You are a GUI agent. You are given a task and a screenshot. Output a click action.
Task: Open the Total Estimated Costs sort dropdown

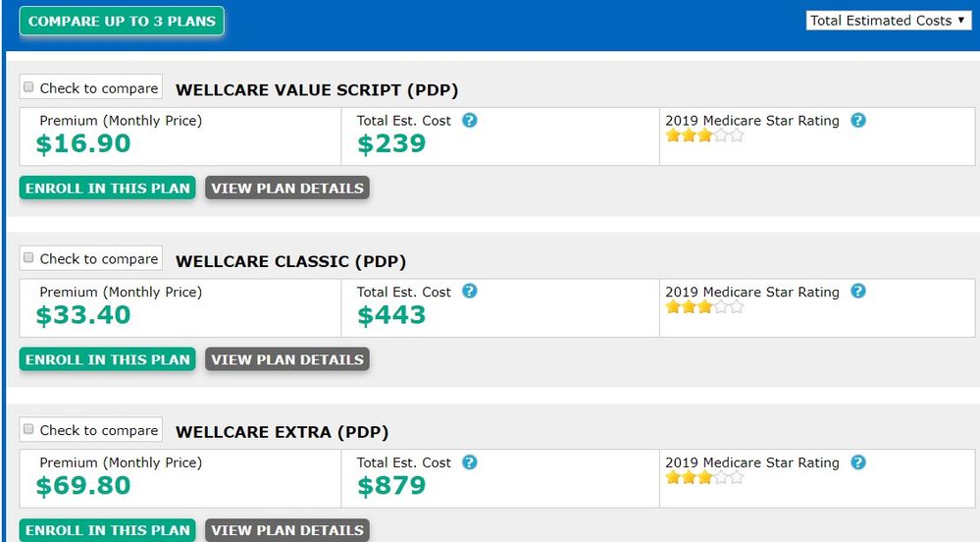pyautogui.click(x=889, y=21)
